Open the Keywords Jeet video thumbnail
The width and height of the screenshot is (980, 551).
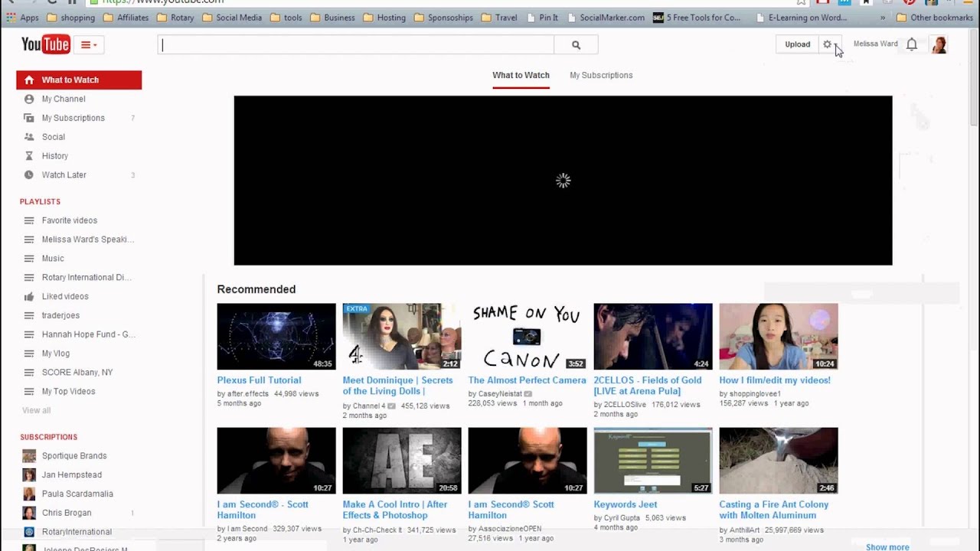653,461
